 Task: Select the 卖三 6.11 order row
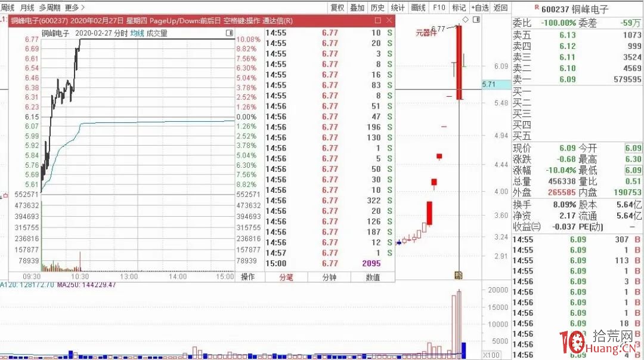577,57
